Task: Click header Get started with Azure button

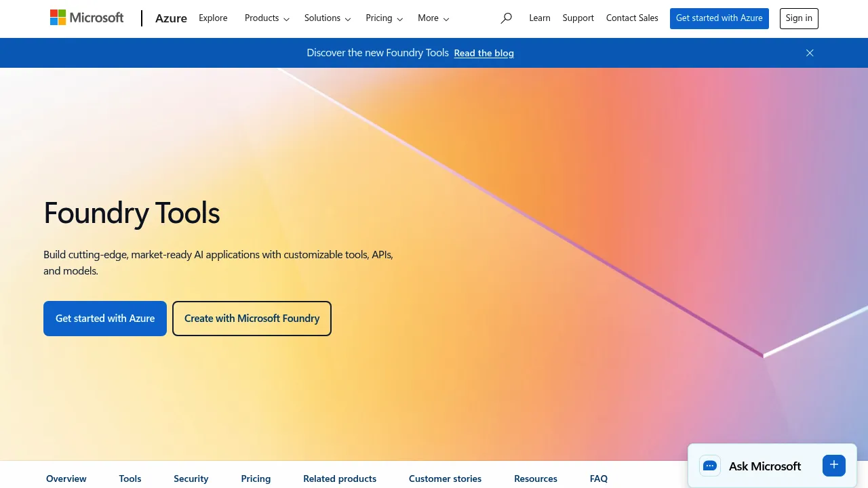Action: tap(719, 18)
